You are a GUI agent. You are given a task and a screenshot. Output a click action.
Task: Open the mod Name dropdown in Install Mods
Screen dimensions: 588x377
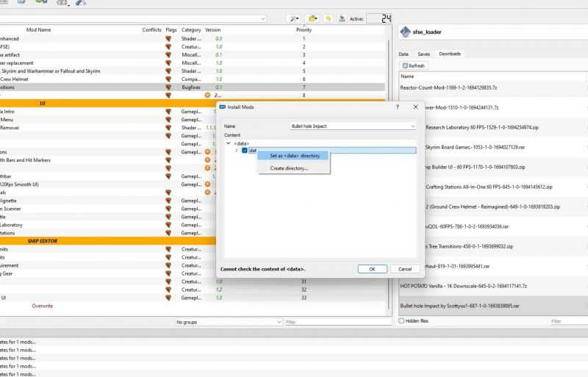click(x=353, y=126)
